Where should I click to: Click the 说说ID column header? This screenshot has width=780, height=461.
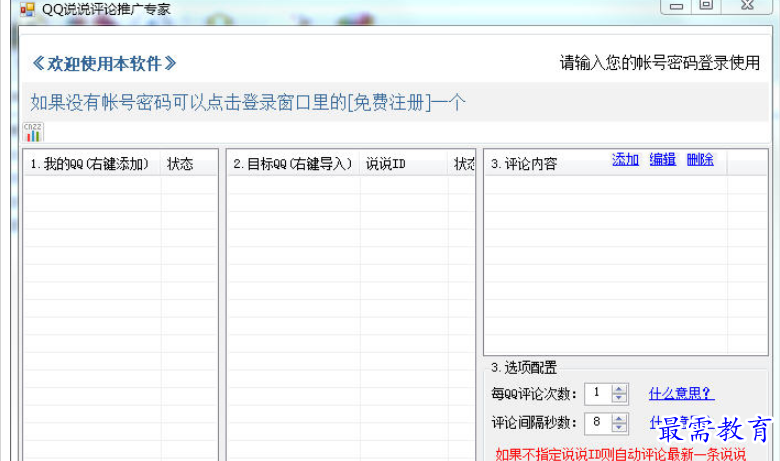coord(403,164)
